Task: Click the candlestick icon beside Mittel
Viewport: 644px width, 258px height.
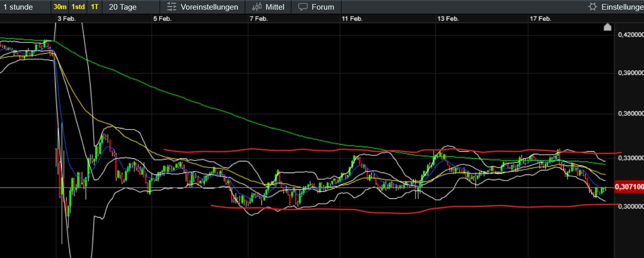Action: point(257,7)
